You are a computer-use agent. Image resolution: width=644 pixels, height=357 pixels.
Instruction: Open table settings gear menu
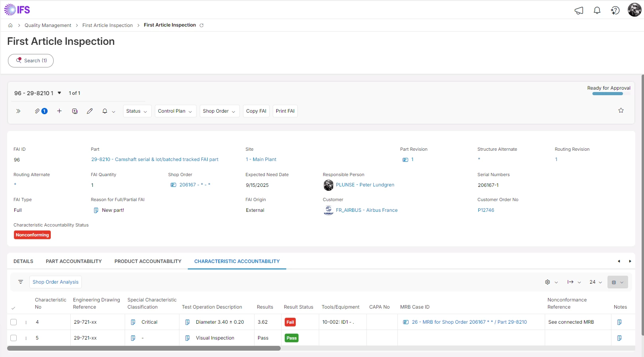coord(551,282)
